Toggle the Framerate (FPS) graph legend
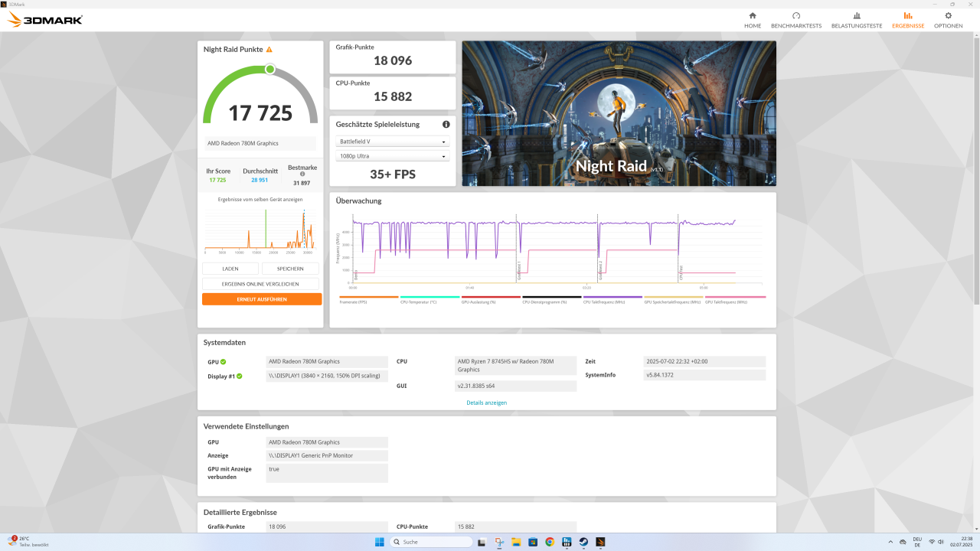The height and width of the screenshot is (551, 980). click(x=369, y=299)
